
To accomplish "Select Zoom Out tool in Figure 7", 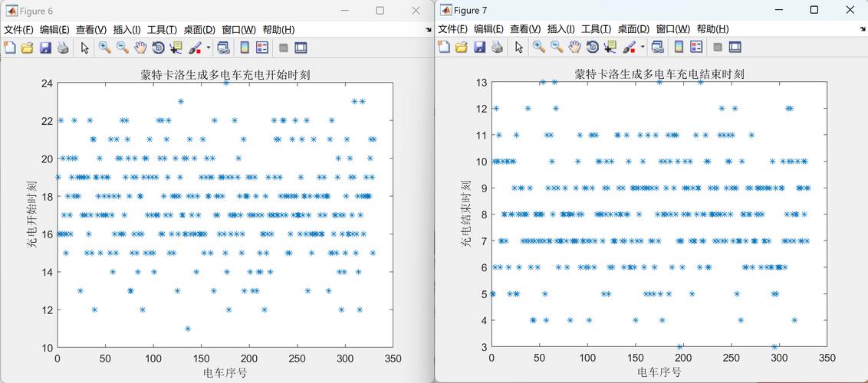I will (x=557, y=47).
